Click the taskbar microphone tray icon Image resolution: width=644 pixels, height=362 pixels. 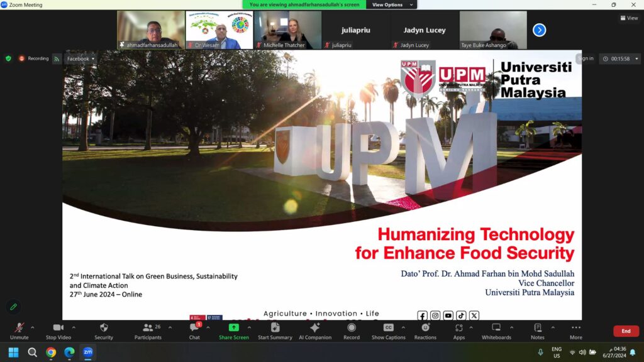[x=540, y=352]
